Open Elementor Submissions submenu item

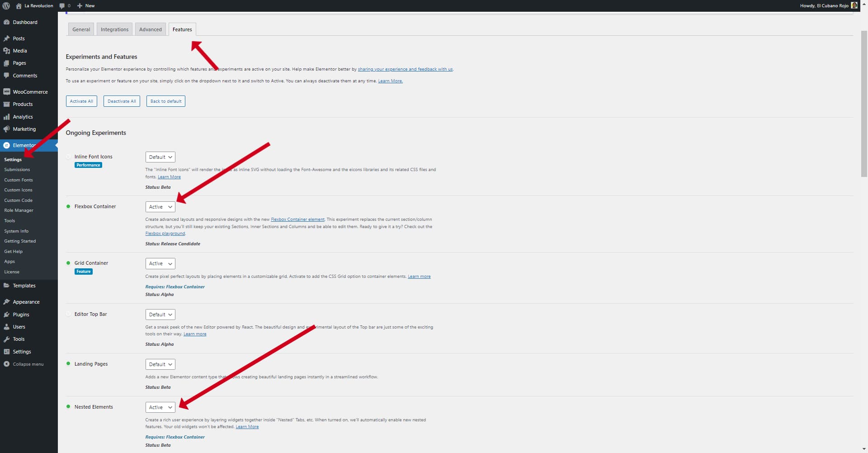pyautogui.click(x=17, y=170)
